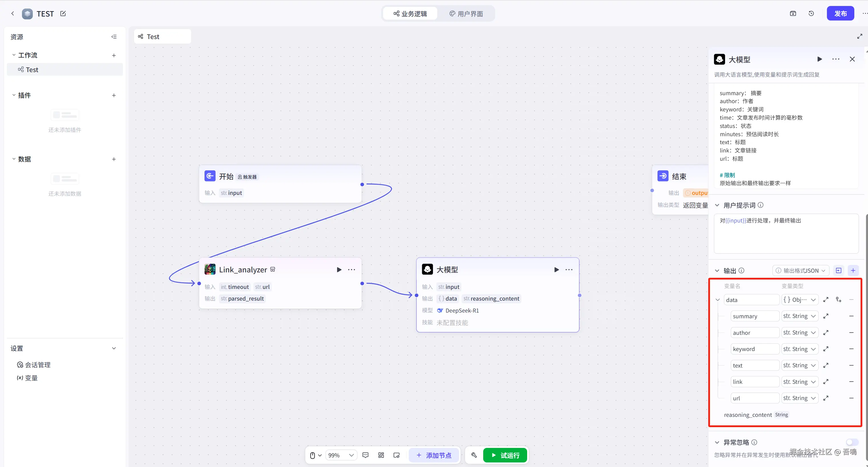Image resolution: width=868 pixels, height=467 pixels.
Task: Open 输出格式JSON dropdown
Action: click(x=801, y=270)
